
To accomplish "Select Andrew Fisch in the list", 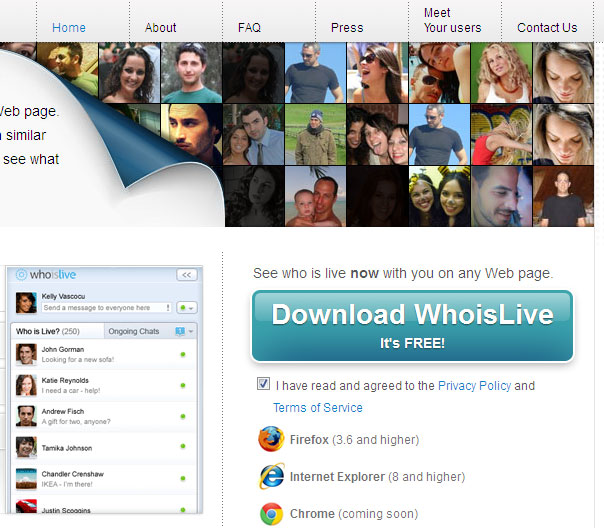I will tap(104, 416).
